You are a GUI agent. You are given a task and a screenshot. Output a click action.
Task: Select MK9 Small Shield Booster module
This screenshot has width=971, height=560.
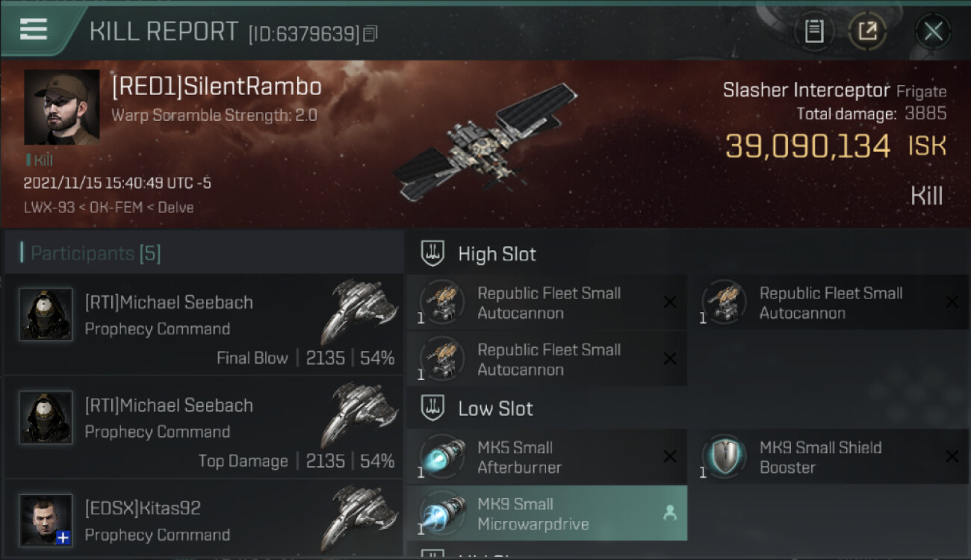pyautogui.click(x=829, y=457)
